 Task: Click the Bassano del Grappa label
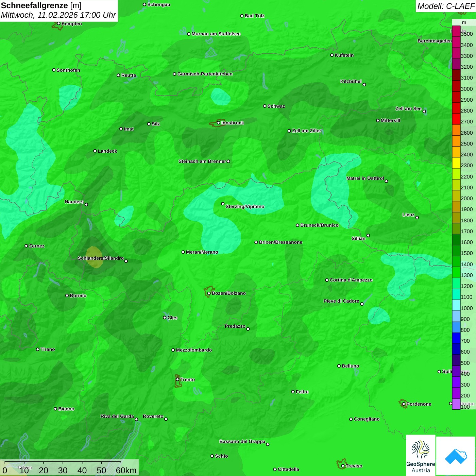click(242, 441)
